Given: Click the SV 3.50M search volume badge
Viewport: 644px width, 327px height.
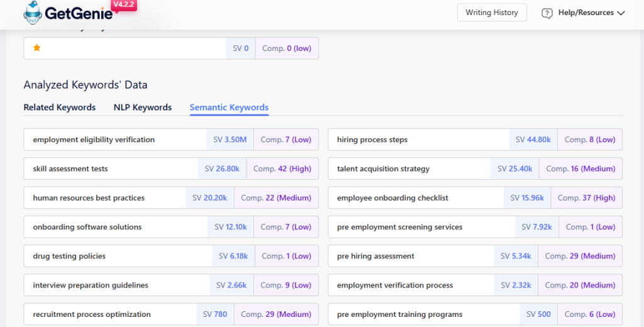Looking at the screenshot, I should (x=230, y=140).
